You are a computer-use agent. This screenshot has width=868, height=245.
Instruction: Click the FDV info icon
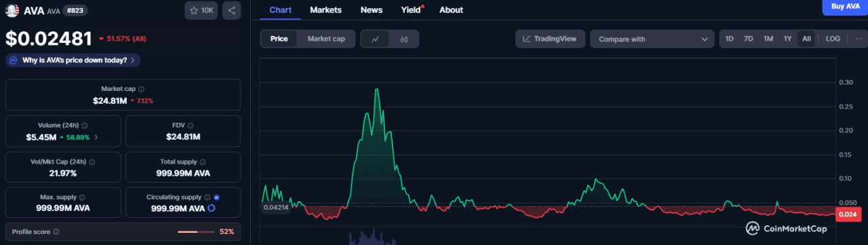click(191, 126)
